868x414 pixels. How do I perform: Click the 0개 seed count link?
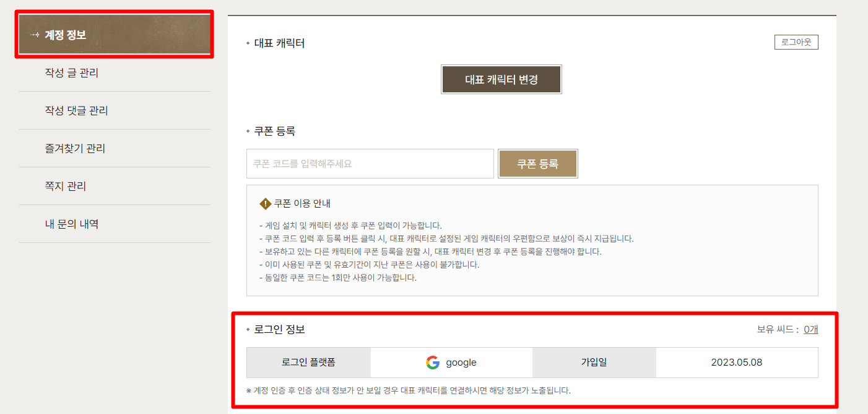pos(811,330)
